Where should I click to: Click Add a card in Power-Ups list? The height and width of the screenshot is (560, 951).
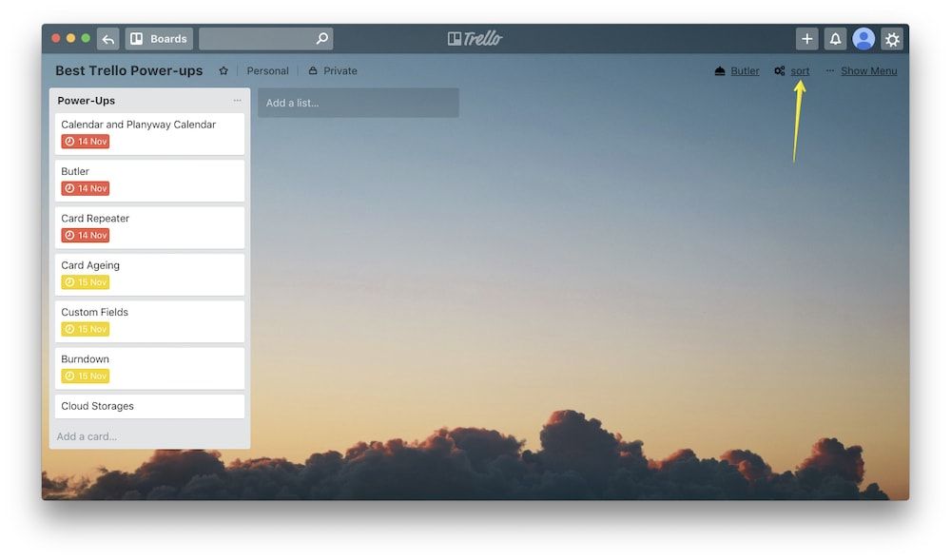(87, 436)
